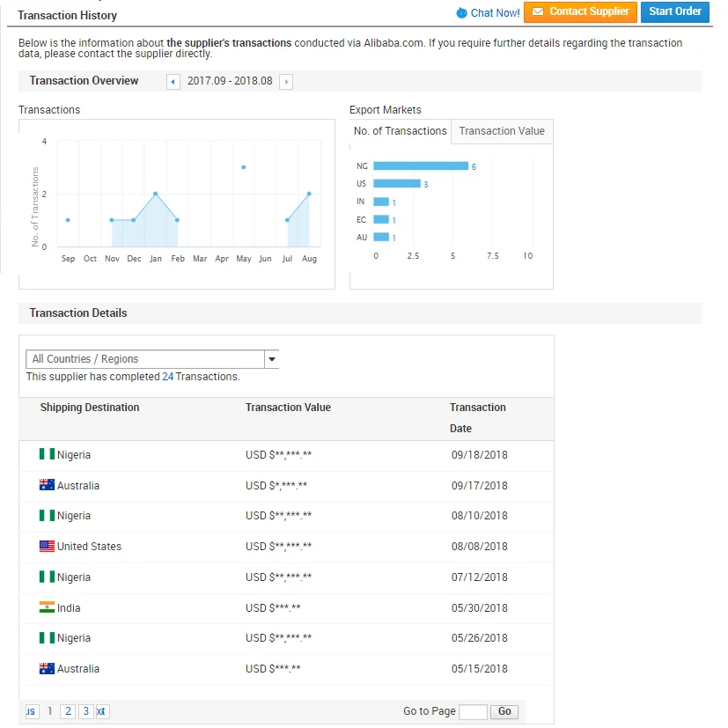Click the Chat Now bubble icon
This screenshot has height=728, width=728.
click(x=461, y=13)
